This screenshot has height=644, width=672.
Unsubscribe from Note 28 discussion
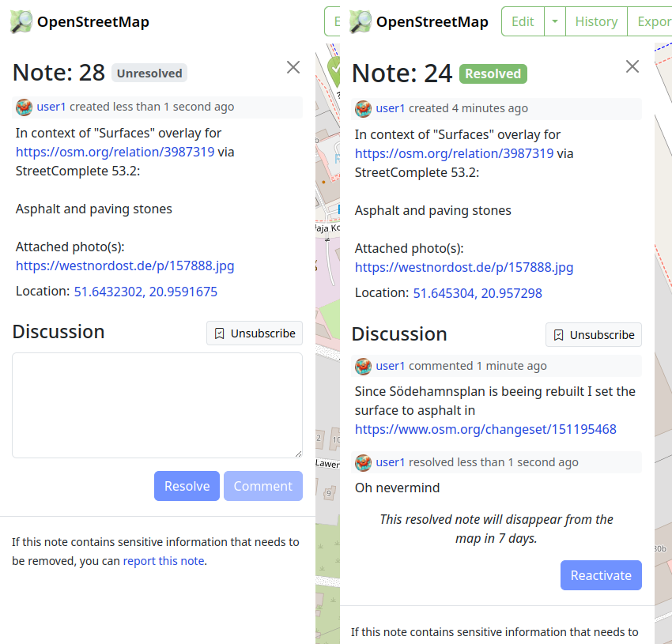(254, 333)
